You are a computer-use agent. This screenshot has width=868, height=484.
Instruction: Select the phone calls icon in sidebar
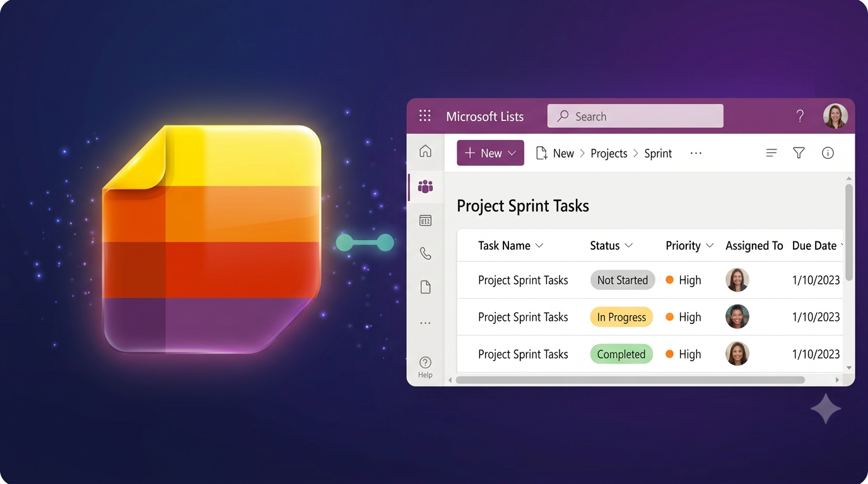[x=426, y=254]
